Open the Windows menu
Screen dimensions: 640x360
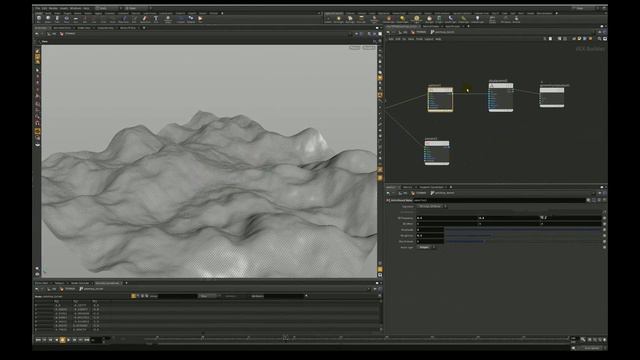[x=76, y=8]
